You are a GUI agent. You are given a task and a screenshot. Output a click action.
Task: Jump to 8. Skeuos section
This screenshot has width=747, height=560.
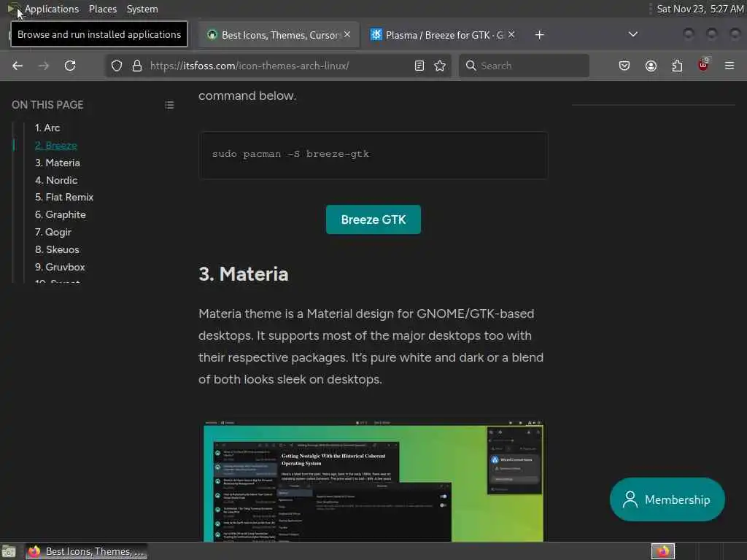57,249
